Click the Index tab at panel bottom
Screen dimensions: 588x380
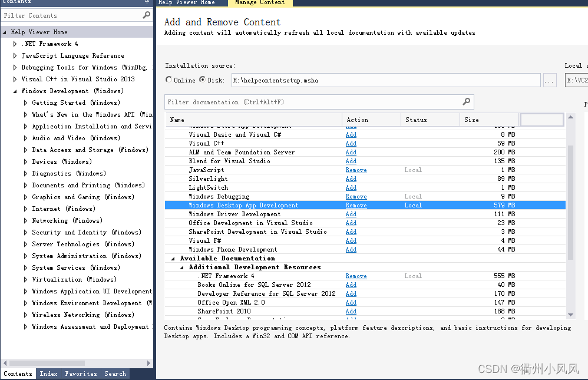[x=48, y=374]
